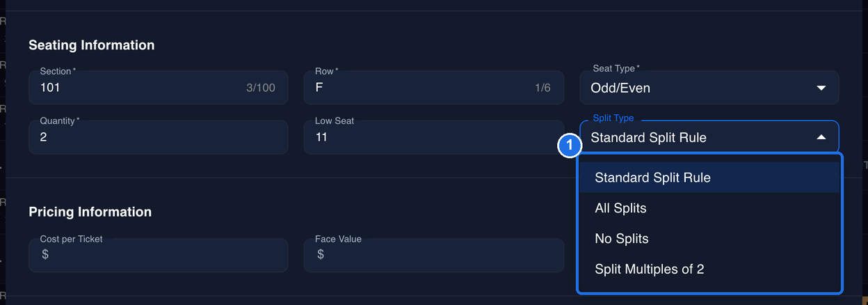Select All Splits from the list
This screenshot has width=868, height=305.
(709, 208)
